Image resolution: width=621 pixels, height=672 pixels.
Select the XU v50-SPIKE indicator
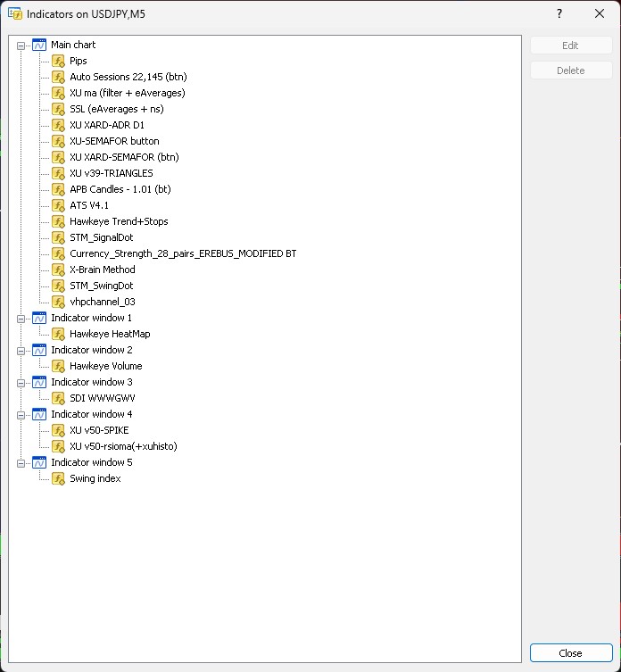99,430
